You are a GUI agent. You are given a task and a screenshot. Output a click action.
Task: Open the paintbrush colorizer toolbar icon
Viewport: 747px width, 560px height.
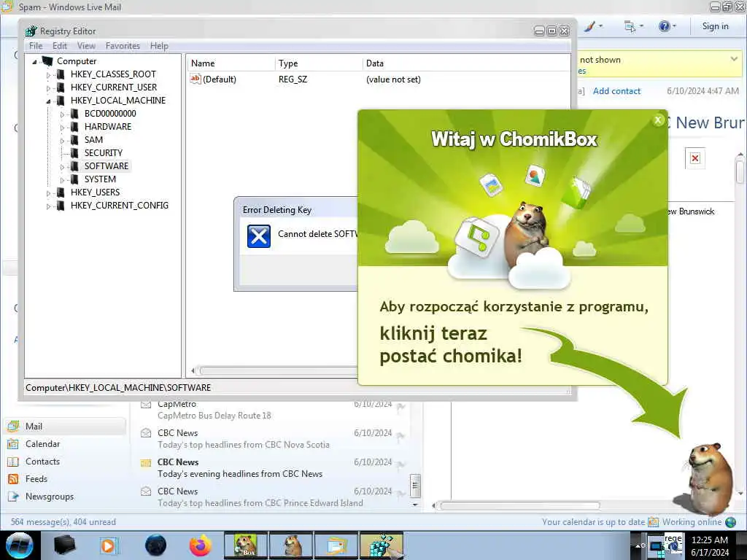click(593, 26)
